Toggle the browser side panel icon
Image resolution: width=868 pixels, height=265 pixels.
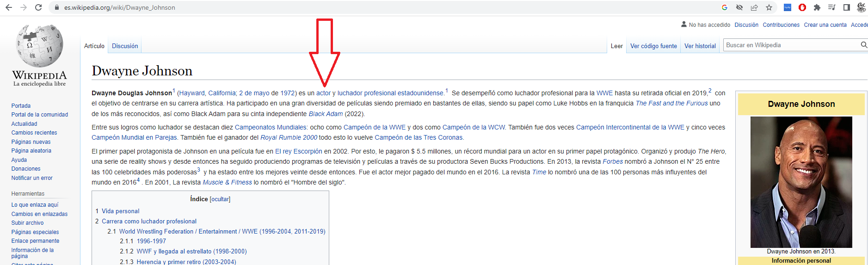[x=846, y=7]
